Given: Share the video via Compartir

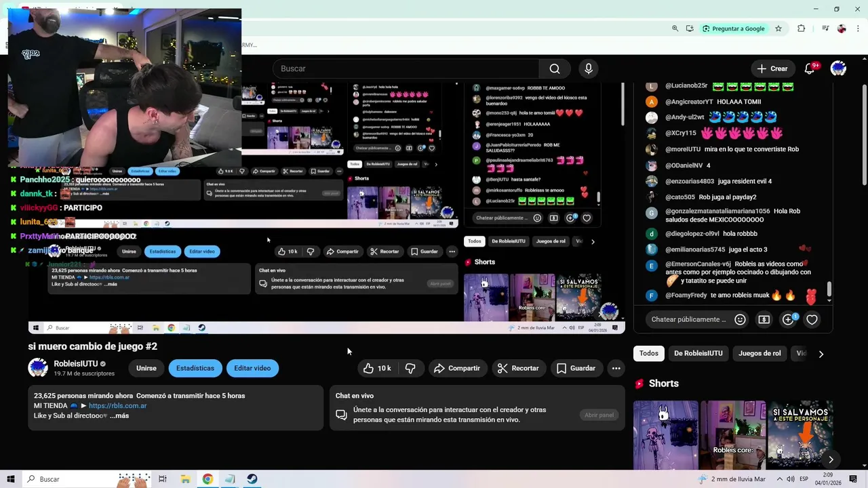Looking at the screenshot, I should [457, 368].
